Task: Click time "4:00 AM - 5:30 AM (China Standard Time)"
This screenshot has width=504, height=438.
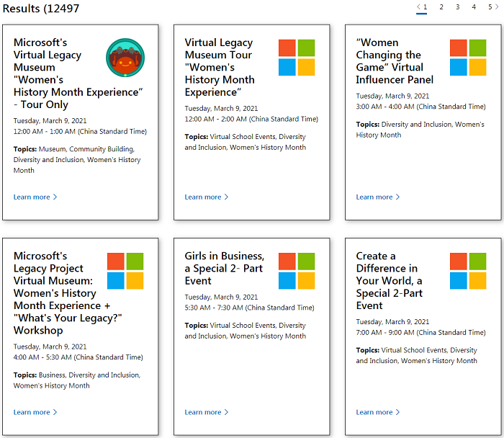Action: point(78,357)
